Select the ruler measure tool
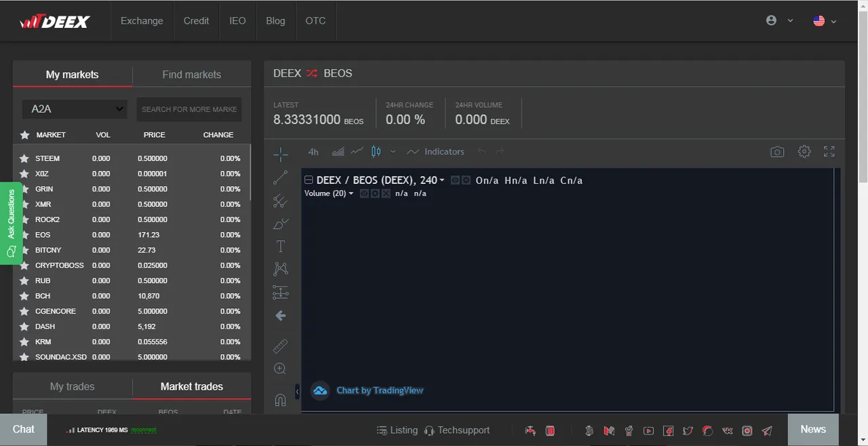 click(281, 346)
